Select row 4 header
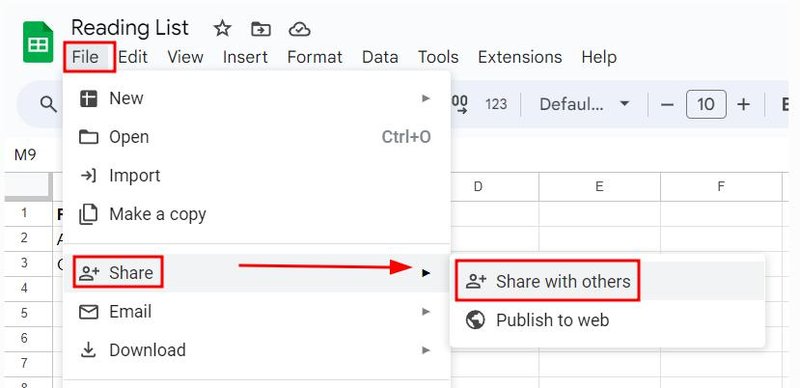This screenshot has width=800, height=388. pyautogui.click(x=24, y=288)
